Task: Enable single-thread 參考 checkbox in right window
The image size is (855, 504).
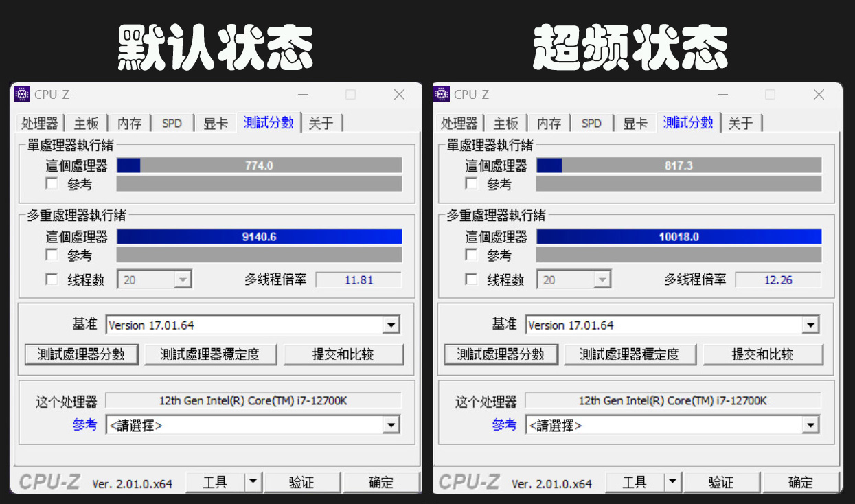Action: (471, 183)
